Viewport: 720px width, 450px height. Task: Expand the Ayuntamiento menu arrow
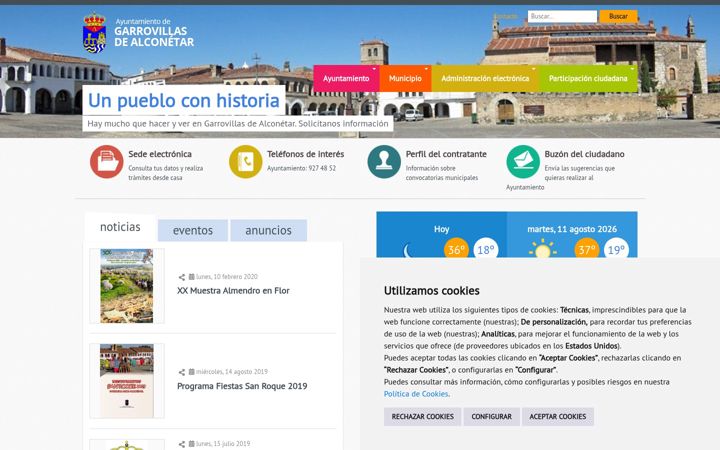374,69
